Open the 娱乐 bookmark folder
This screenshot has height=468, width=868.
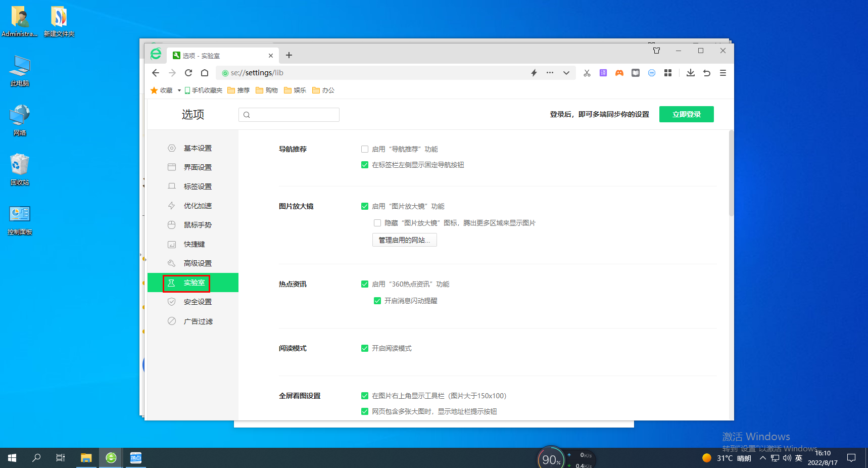pos(295,90)
